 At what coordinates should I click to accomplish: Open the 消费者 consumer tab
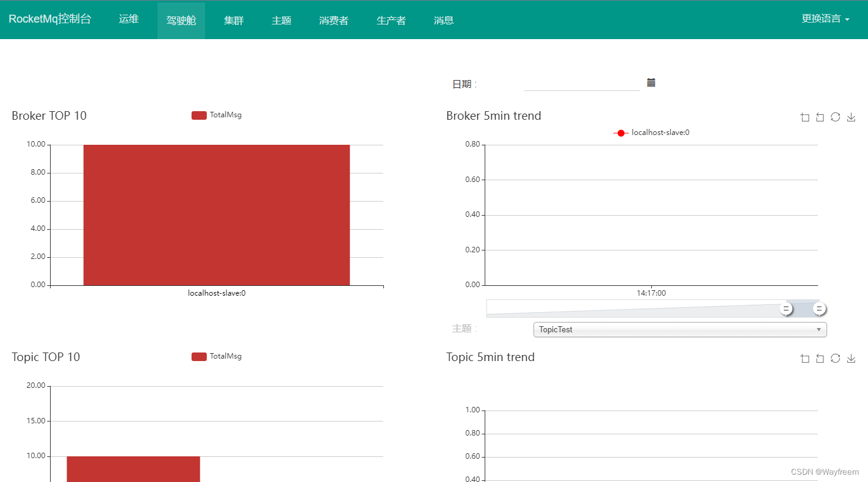[x=334, y=20]
